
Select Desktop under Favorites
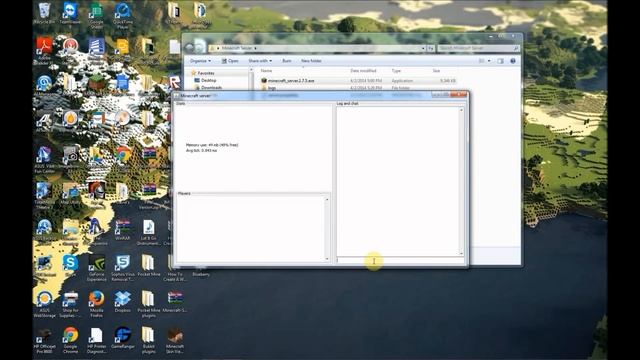pyautogui.click(x=208, y=80)
